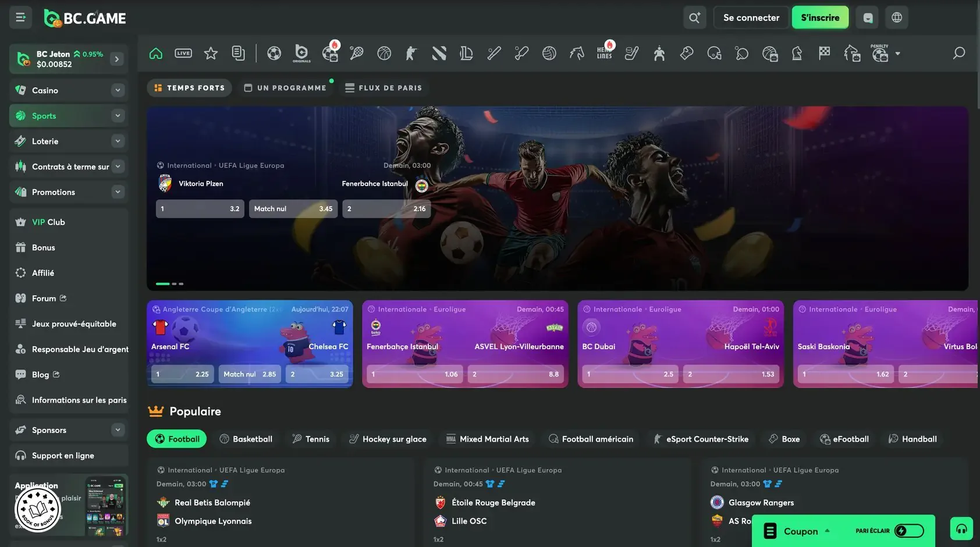Select the Counter-Strike shooter icon
Viewport: 980px width, 547px height.
click(x=411, y=54)
